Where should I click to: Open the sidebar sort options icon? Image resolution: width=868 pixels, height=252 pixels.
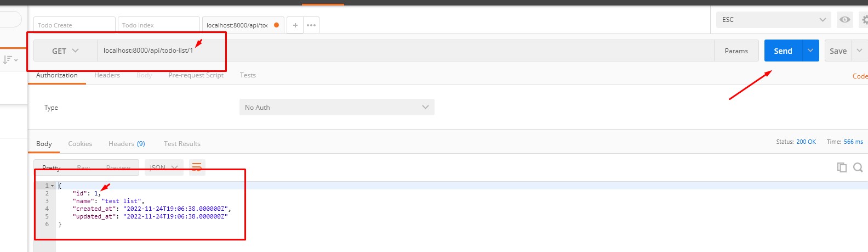10,59
